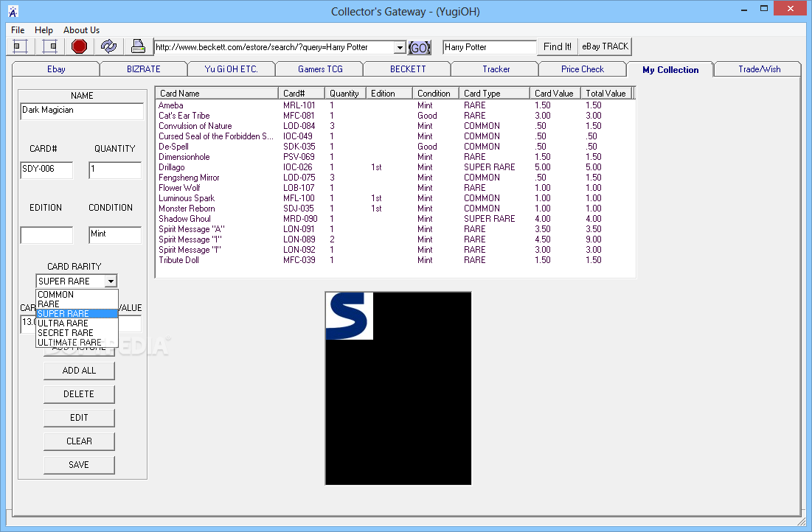Click the EDIT button
This screenshot has height=532, width=812.
click(79, 418)
